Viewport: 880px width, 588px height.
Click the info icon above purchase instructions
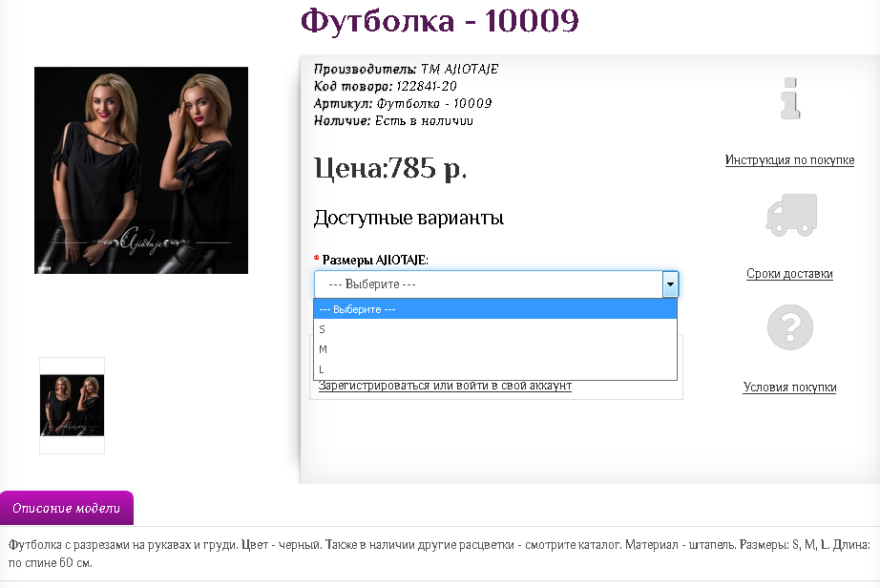coord(790,98)
